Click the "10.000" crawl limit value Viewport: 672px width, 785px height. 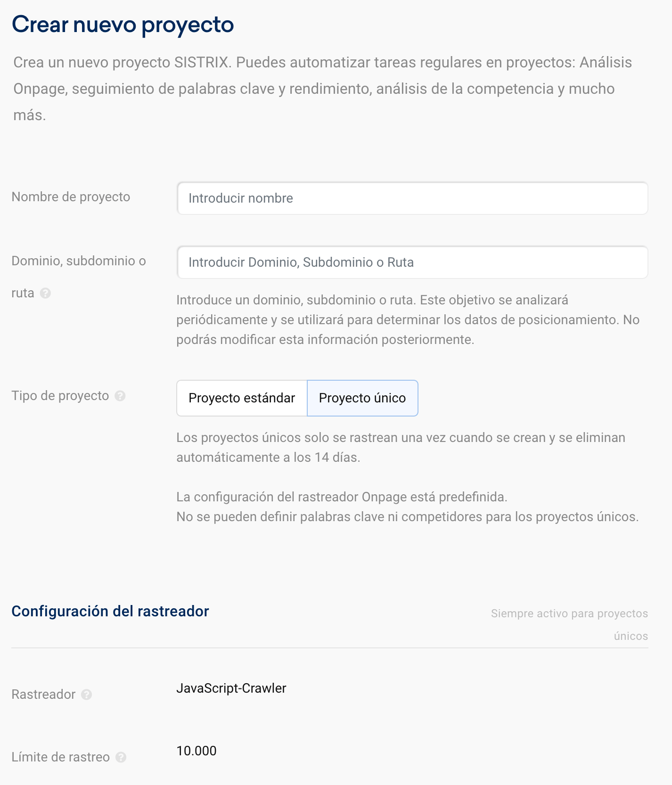coord(197,751)
